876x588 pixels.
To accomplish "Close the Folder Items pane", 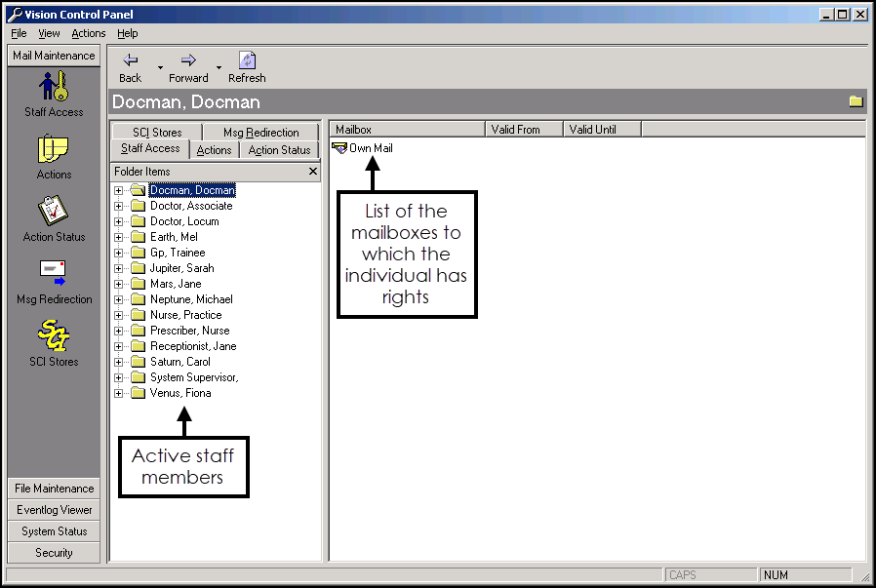I will click(x=312, y=172).
